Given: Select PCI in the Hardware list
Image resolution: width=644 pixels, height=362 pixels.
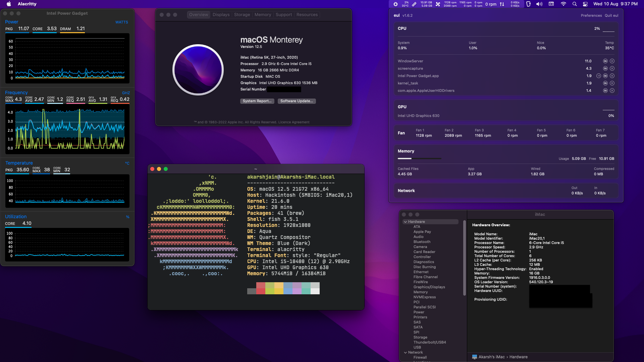Looking at the screenshot, I should click(417, 302).
